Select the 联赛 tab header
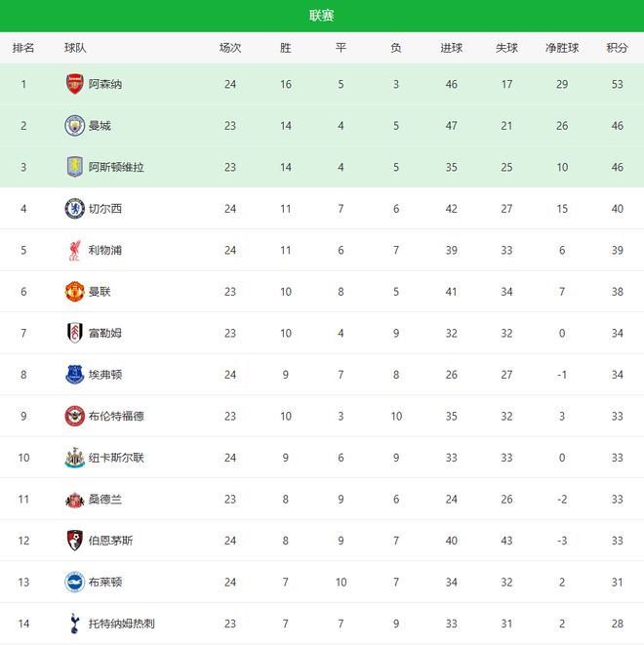The width and height of the screenshot is (644, 645). tap(322, 16)
